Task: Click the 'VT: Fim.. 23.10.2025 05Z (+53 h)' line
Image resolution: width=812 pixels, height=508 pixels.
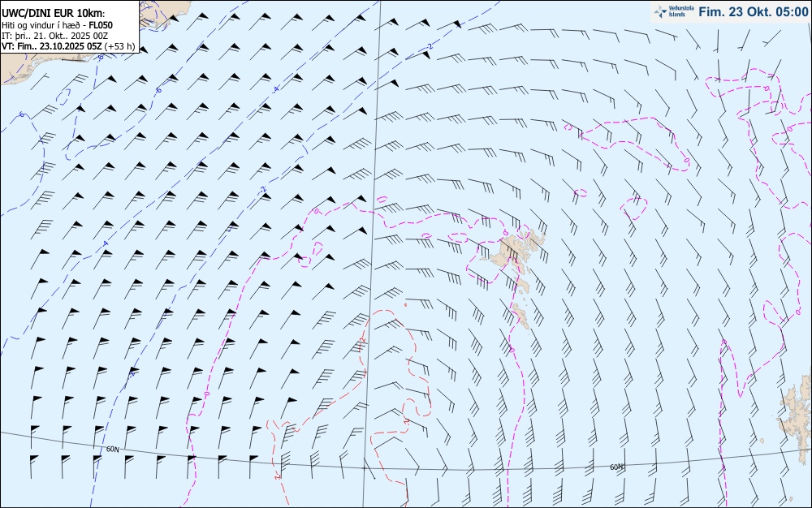Action: [68, 46]
